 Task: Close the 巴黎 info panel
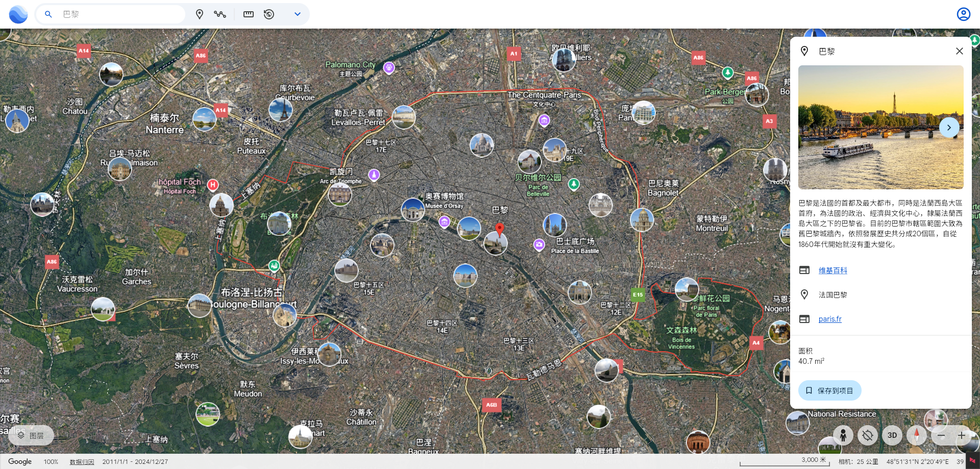[960, 51]
